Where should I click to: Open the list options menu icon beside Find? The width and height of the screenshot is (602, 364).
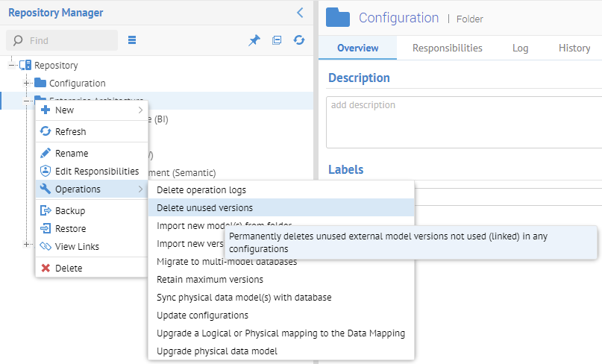pyautogui.click(x=132, y=40)
